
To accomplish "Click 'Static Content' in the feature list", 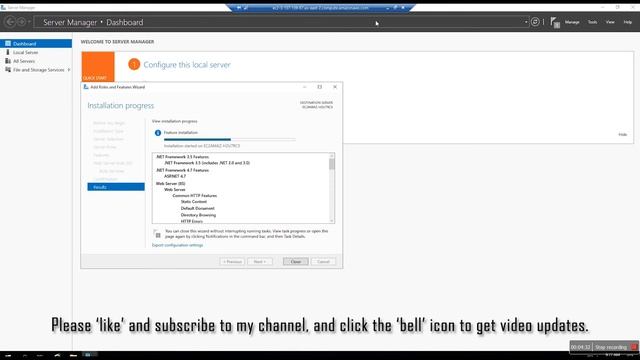I will pyautogui.click(x=193, y=202).
